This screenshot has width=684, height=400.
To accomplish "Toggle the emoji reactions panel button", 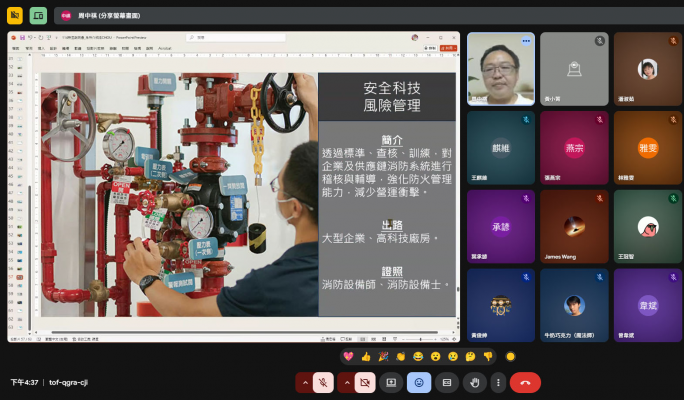I will [419, 382].
